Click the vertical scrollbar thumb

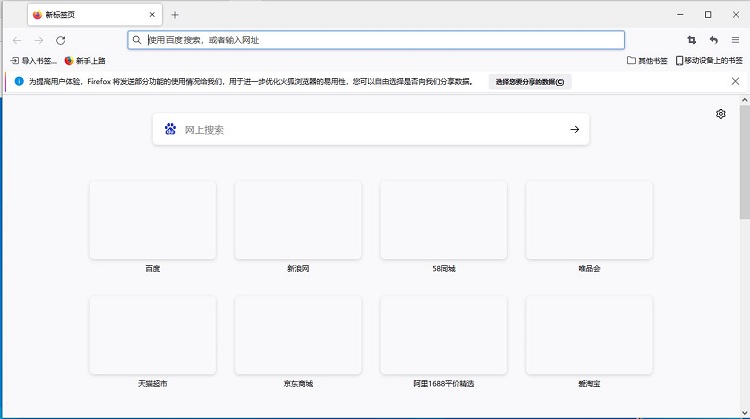744,163
